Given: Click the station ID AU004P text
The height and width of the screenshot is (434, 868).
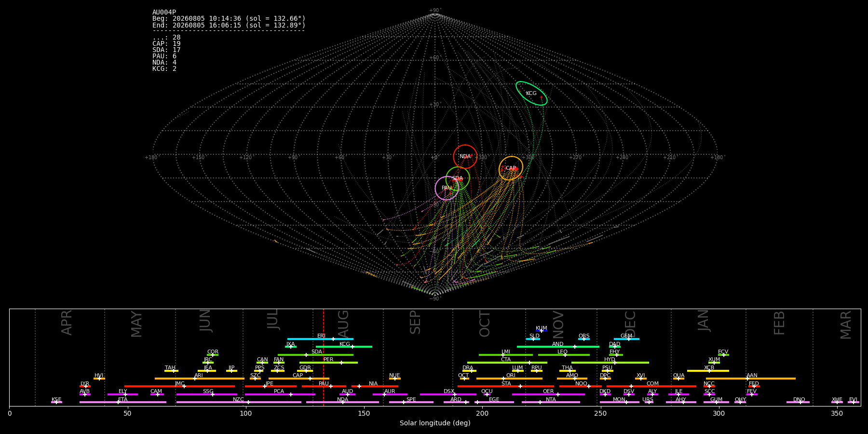Looking at the screenshot, I should [x=164, y=13].
